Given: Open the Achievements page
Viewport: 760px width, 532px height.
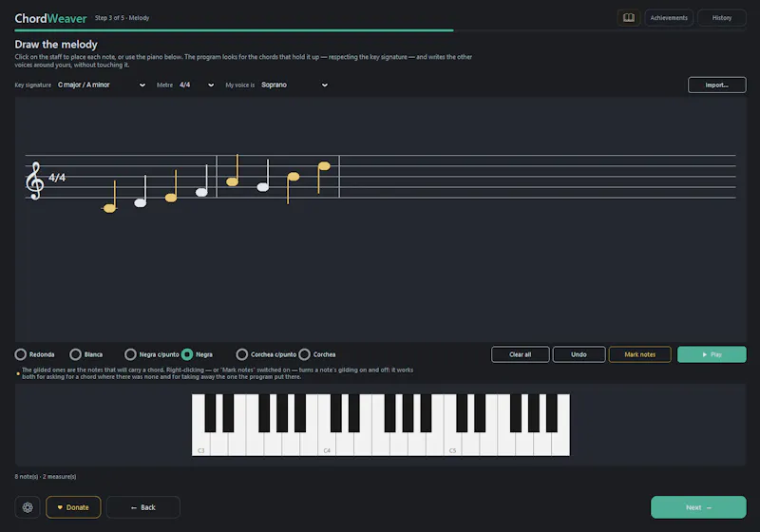Looking at the screenshot, I should [x=669, y=18].
